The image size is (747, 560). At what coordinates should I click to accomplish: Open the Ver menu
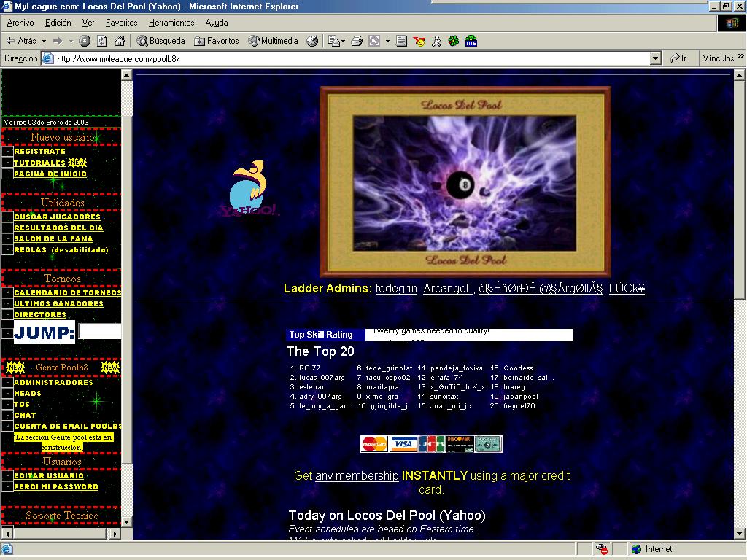coord(88,23)
